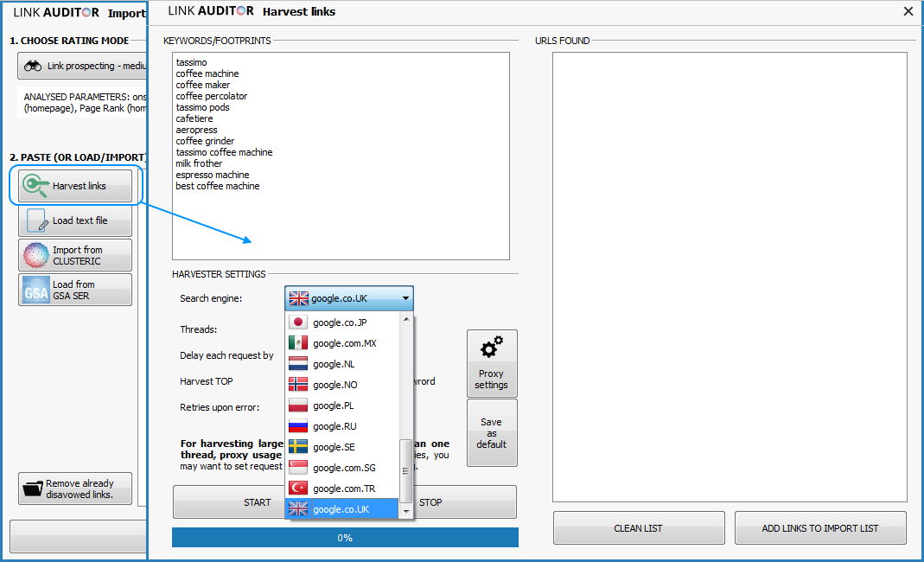Click Save as default button
Viewport: 924px width, 562px height.
(492, 433)
